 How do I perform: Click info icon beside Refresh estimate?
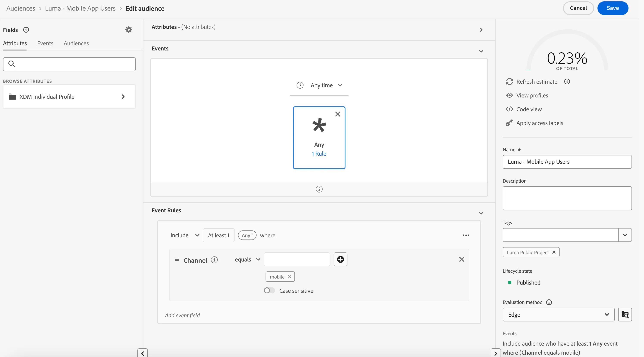pyautogui.click(x=567, y=81)
